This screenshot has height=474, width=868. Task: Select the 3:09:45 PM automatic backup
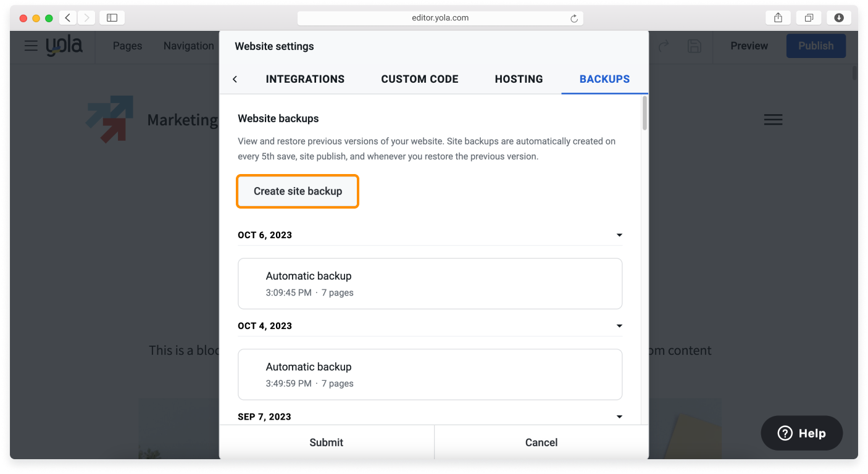click(430, 283)
